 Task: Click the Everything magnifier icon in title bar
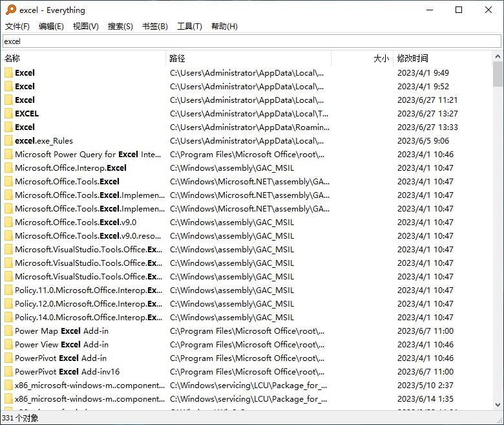click(10, 10)
